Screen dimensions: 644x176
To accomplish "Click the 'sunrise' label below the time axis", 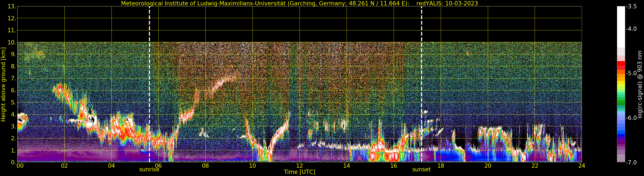I will [x=149, y=169].
